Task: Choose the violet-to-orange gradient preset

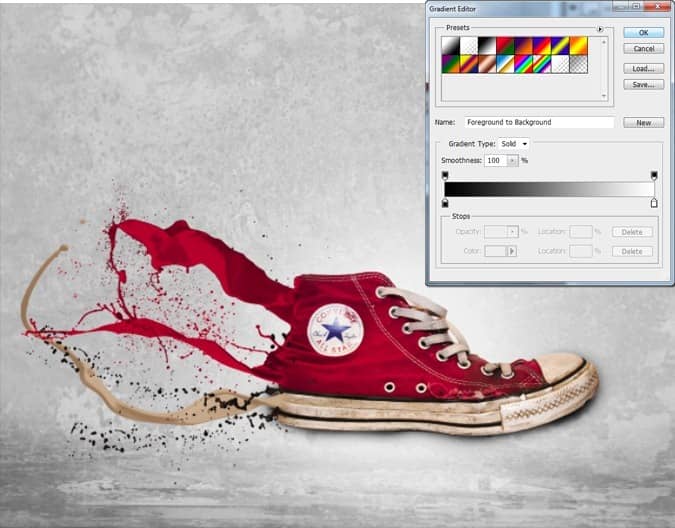Action: (x=523, y=46)
